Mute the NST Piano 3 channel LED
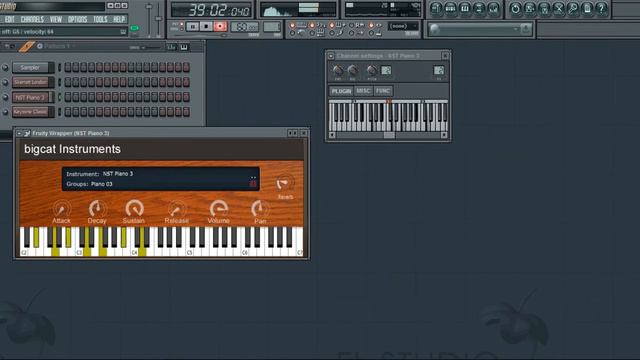The image size is (640, 360). pyautogui.click(x=5, y=97)
